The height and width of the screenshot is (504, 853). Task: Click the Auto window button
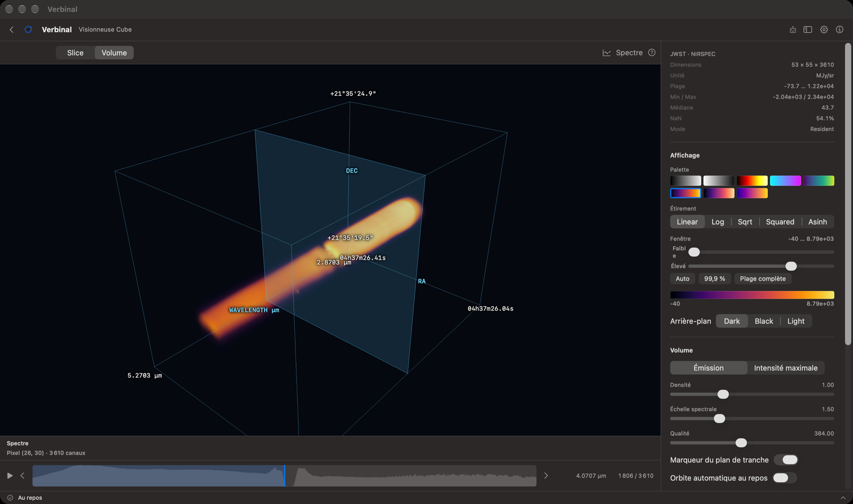tap(682, 279)
